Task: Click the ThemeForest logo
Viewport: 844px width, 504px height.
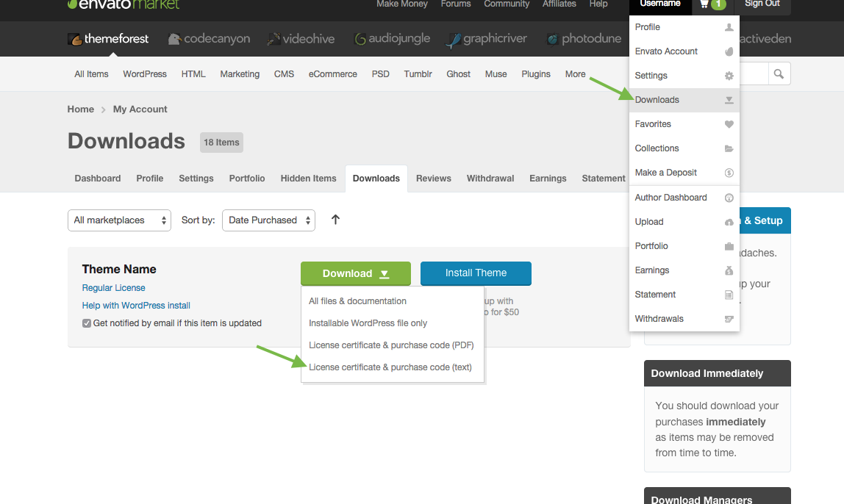Action: (x=108, y=39)
